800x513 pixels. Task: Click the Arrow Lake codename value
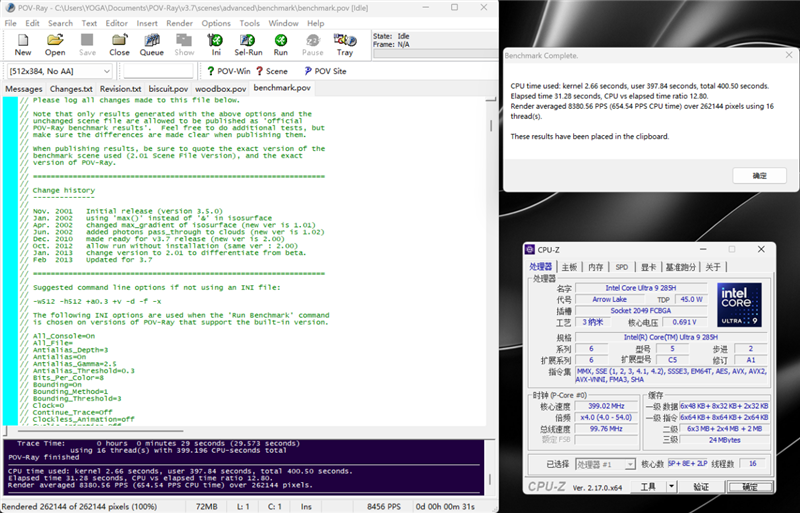(x=609, y=299)
